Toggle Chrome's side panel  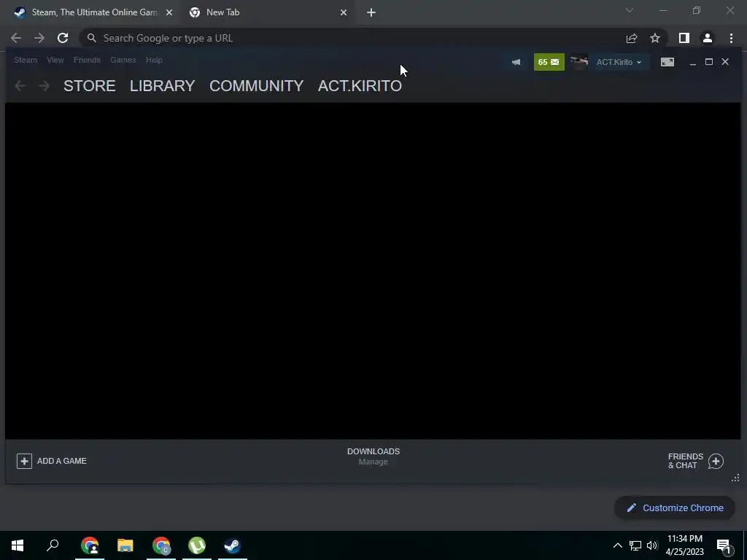(684, 38)
